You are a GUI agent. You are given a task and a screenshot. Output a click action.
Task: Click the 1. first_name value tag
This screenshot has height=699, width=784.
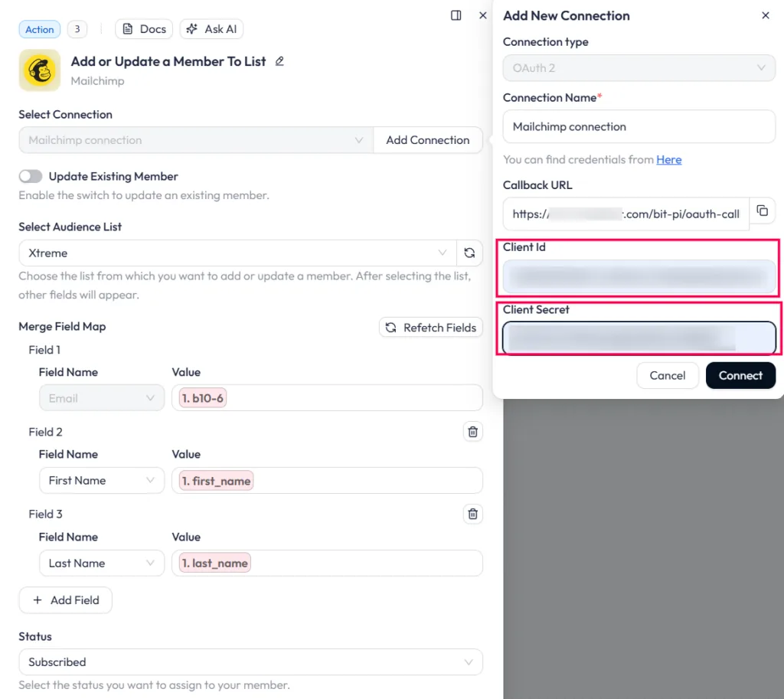[216, 481]
